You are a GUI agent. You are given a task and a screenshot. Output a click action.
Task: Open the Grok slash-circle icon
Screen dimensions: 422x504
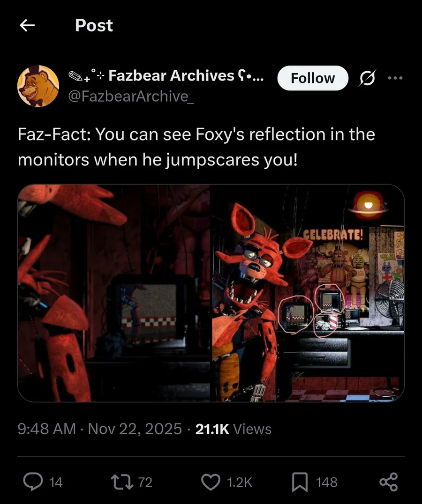(x=367, y=78)
